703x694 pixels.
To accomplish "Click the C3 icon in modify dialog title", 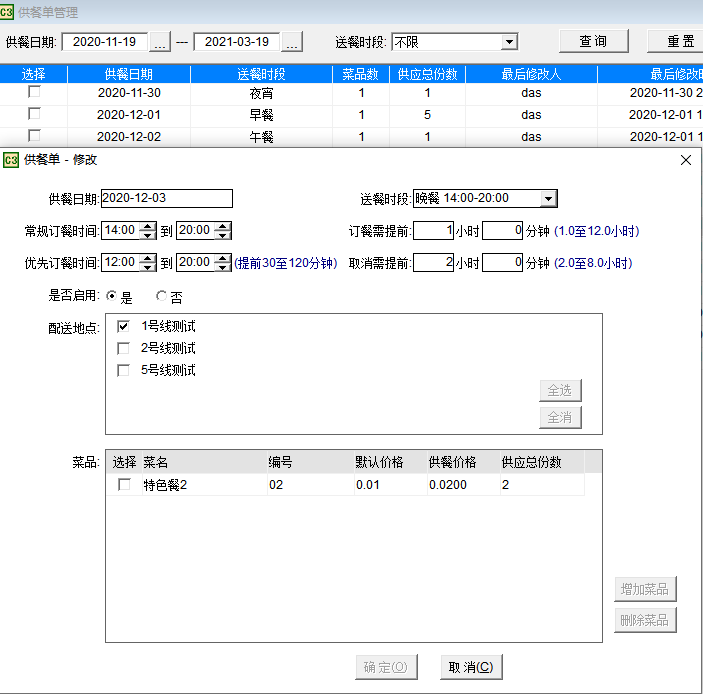I will pyautogui.click(x=11, y=160).
